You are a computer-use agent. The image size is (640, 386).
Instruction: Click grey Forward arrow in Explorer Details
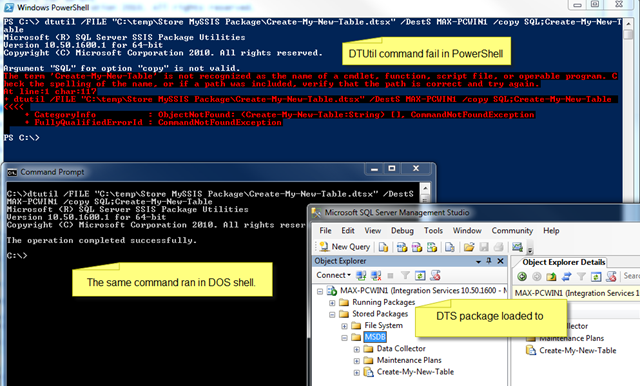(x=536, y=277)
